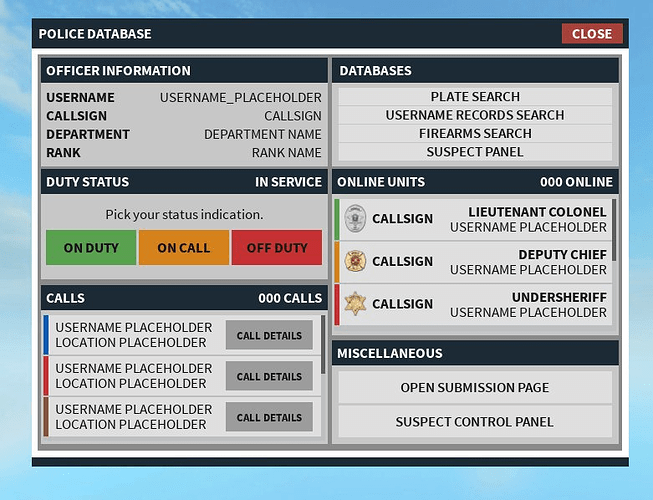Open the SUSPECT PANEL database entry
This screenshot has width=653, height=500.
click(475, 152)
